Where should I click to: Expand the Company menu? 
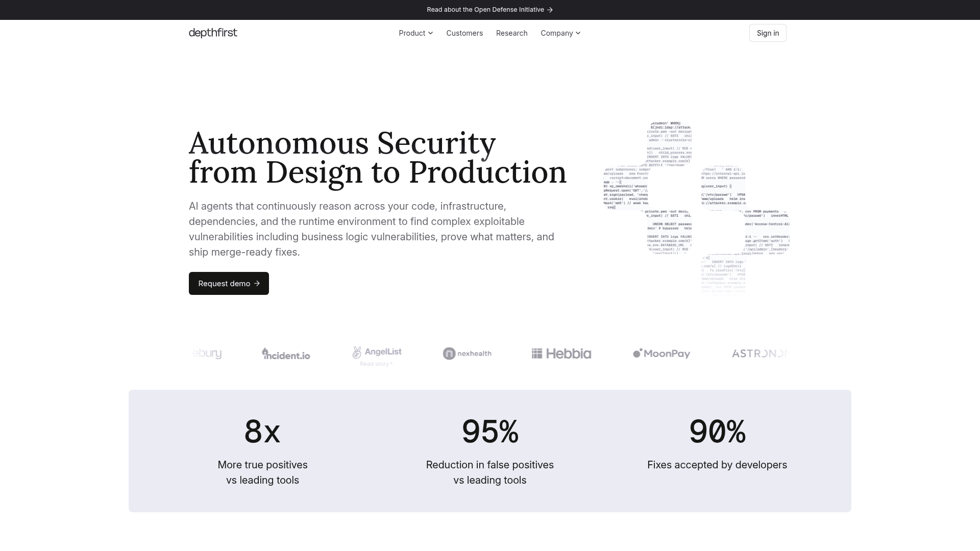pos(560,33)
